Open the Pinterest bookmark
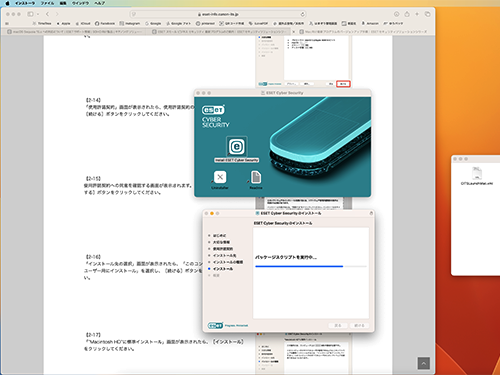500x375 pixels. coord(205,23)
